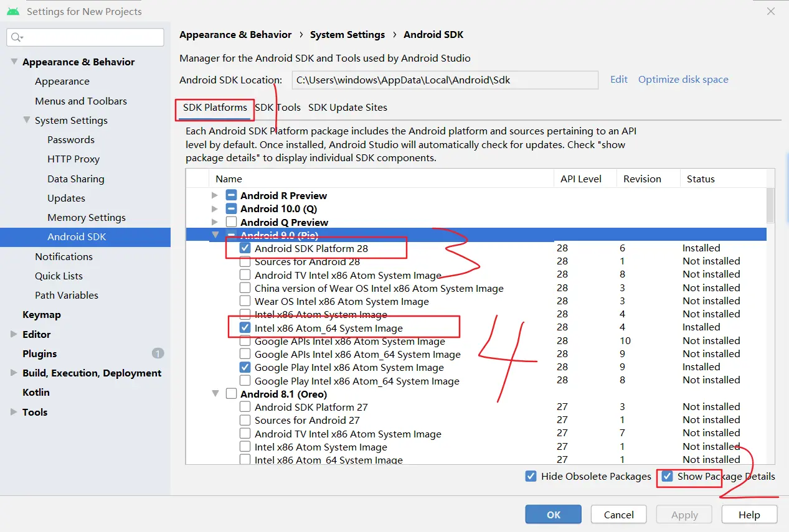Image resolution: width=789 pixels, height=532 pixels.
Task: Check Wear OS Intel x86 Atom System Image
Action: coord(245,301)
